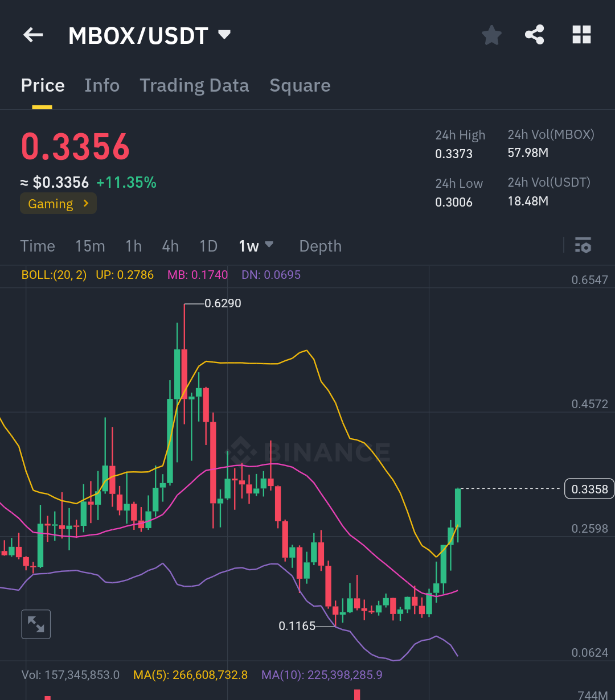
Task: Switch to the Info tab
Action: coord(102,85)
